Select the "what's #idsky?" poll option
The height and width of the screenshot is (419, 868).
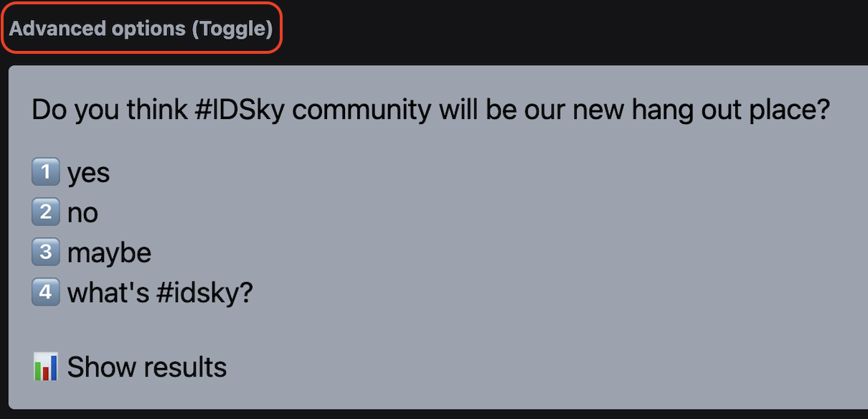pos(160,293)
